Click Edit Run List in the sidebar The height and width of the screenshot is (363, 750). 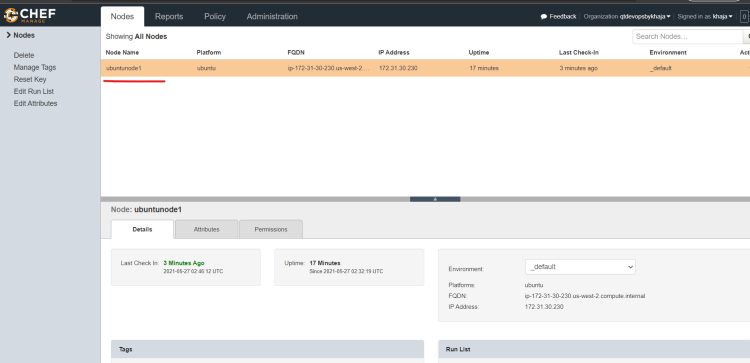[33, 91]
